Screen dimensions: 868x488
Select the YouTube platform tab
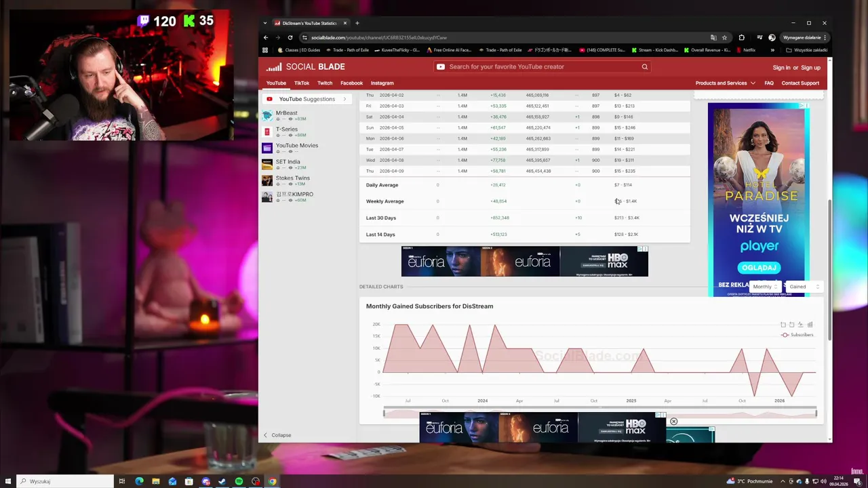[276, 83]
